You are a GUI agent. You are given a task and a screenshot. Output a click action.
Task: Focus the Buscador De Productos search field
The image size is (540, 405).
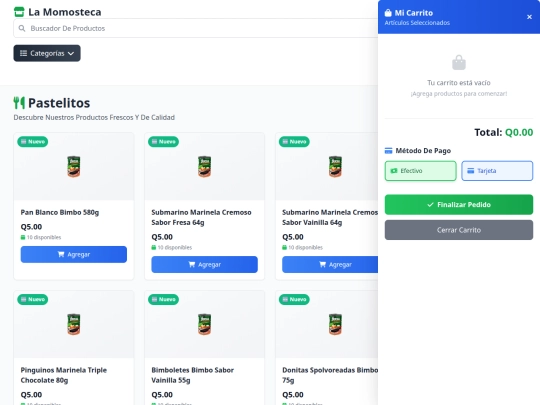point(196,28)
